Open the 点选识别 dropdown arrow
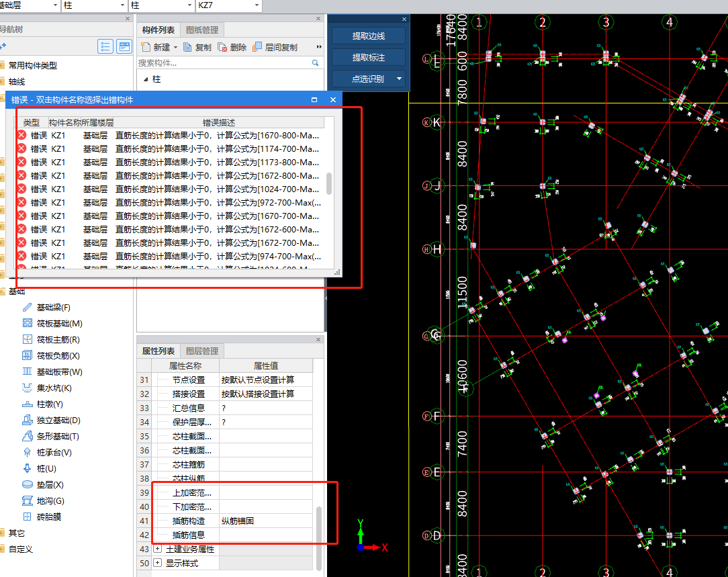Viewport: 728px width, 577px height. 400,79
